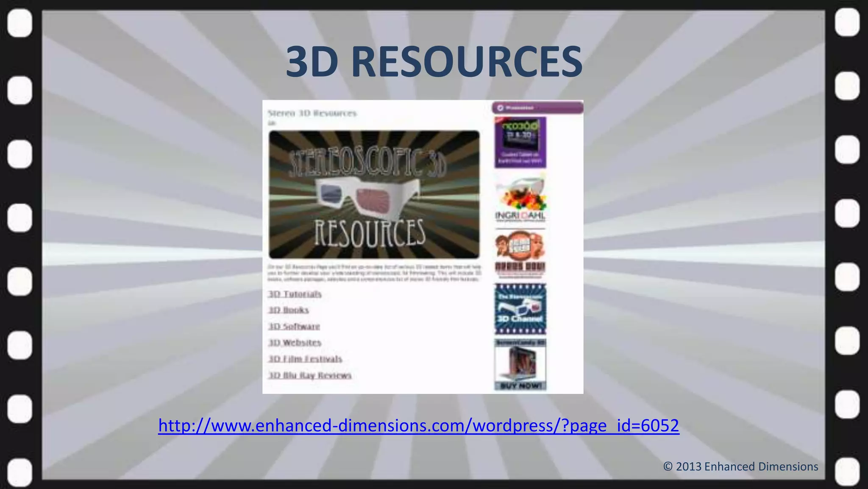
Task: Click the orange cartoon faces ad
Action: [520, 254]
